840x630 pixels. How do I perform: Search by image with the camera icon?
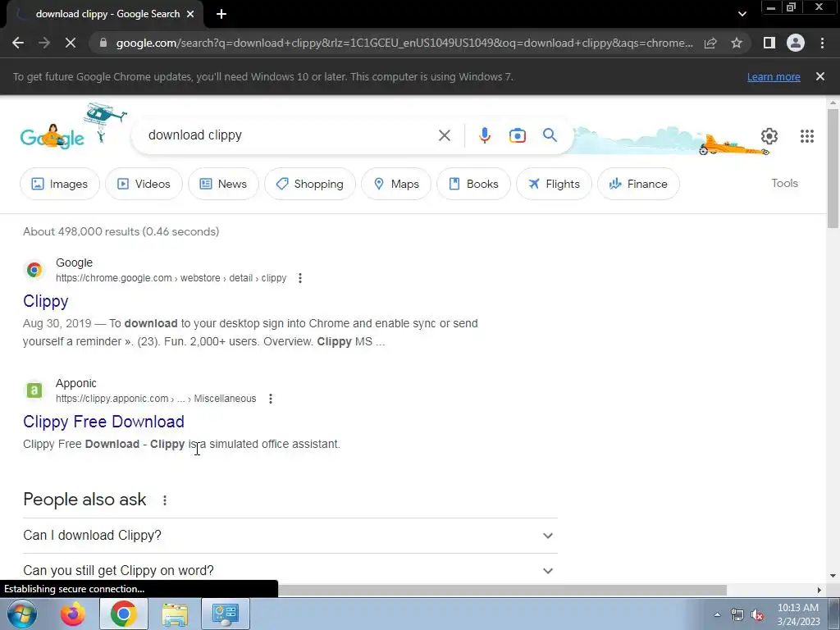517,135
